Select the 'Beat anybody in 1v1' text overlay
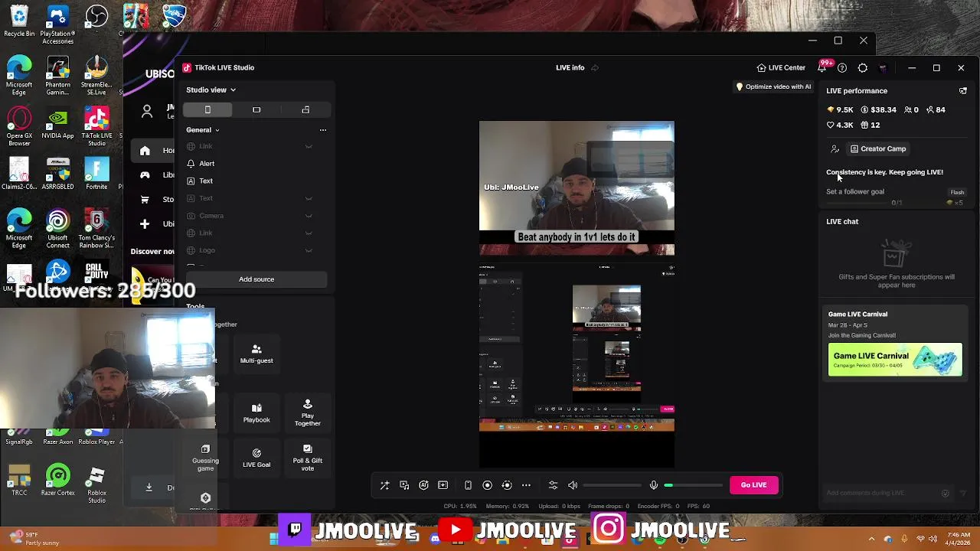 pyautogui.click(x=577, y=237)
